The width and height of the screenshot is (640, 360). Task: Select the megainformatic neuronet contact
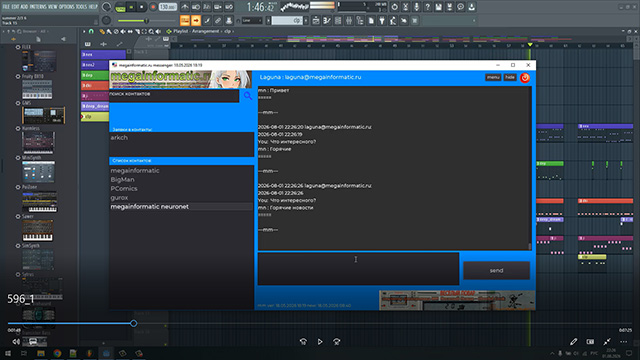tap(181, 207)
